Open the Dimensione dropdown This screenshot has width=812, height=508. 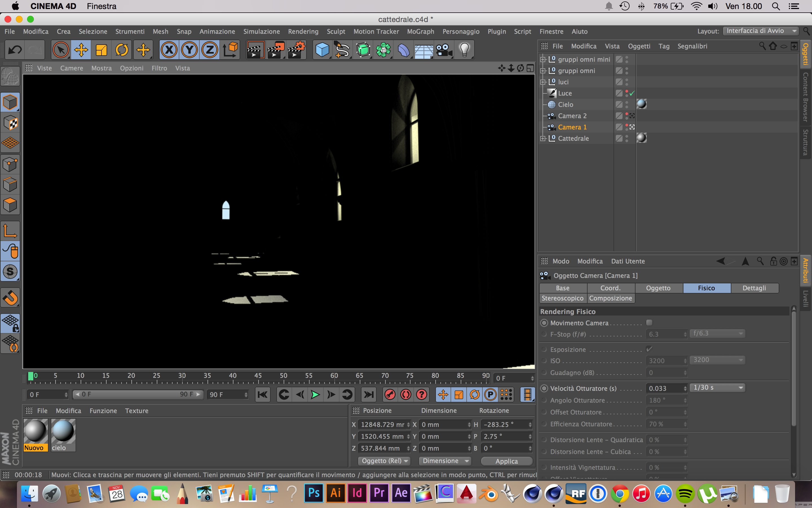(x=445, y=461)
